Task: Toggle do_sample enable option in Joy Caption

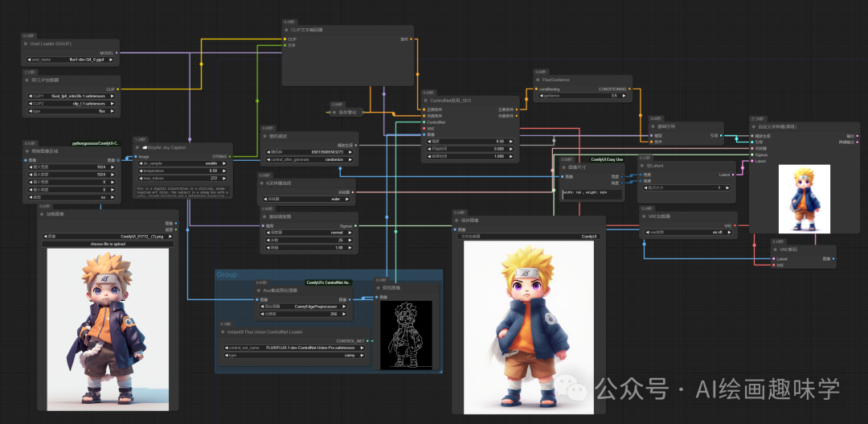Action: click(182, 163)
